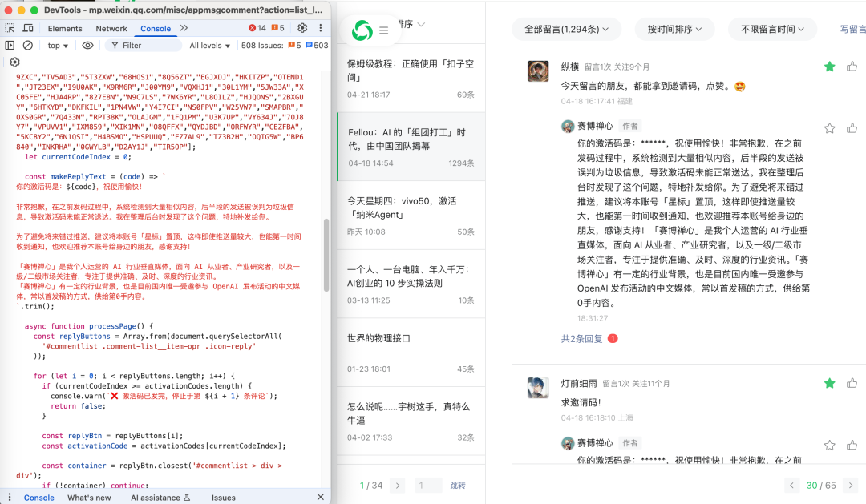Image resolution: width=866 pixels, height=504 pixels.
Task: Open console settings gear below toolbar
Action: pos(15,62)
